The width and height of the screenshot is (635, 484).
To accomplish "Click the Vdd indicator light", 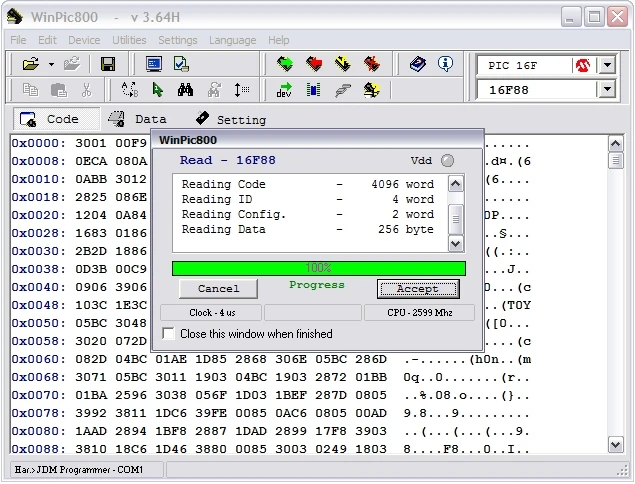I will click(x=447, y=160).
